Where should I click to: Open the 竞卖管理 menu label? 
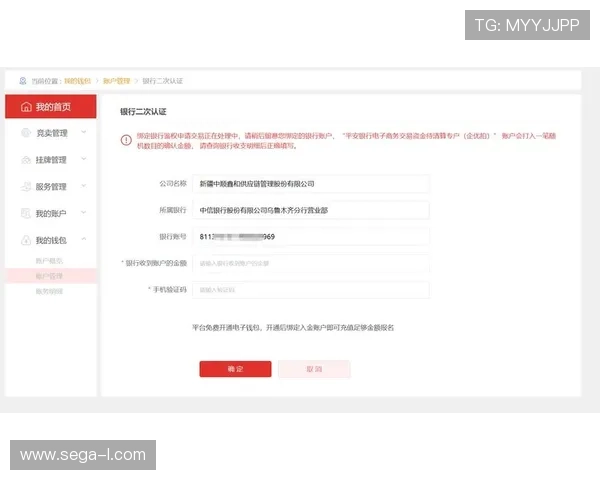pos(52,133)
